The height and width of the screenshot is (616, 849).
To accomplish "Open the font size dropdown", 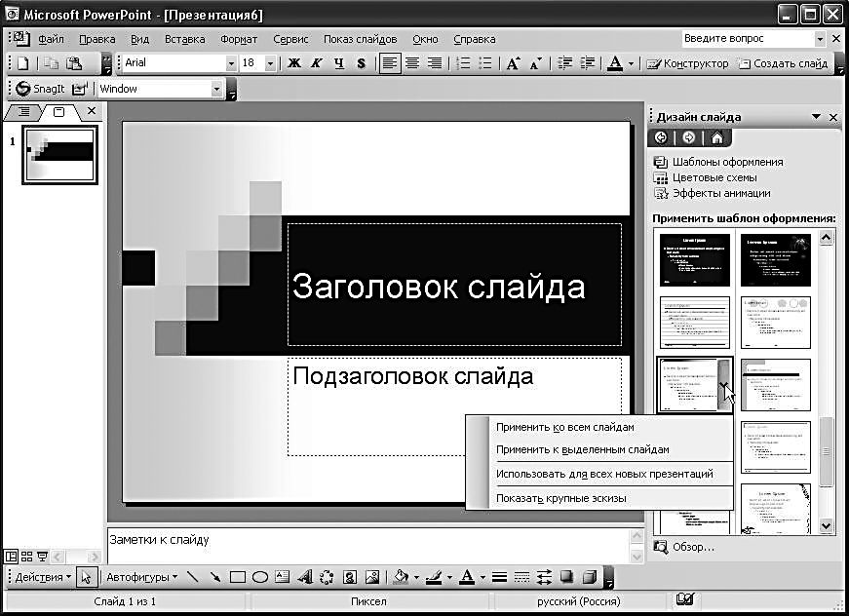I will click(x=270, y=63).
